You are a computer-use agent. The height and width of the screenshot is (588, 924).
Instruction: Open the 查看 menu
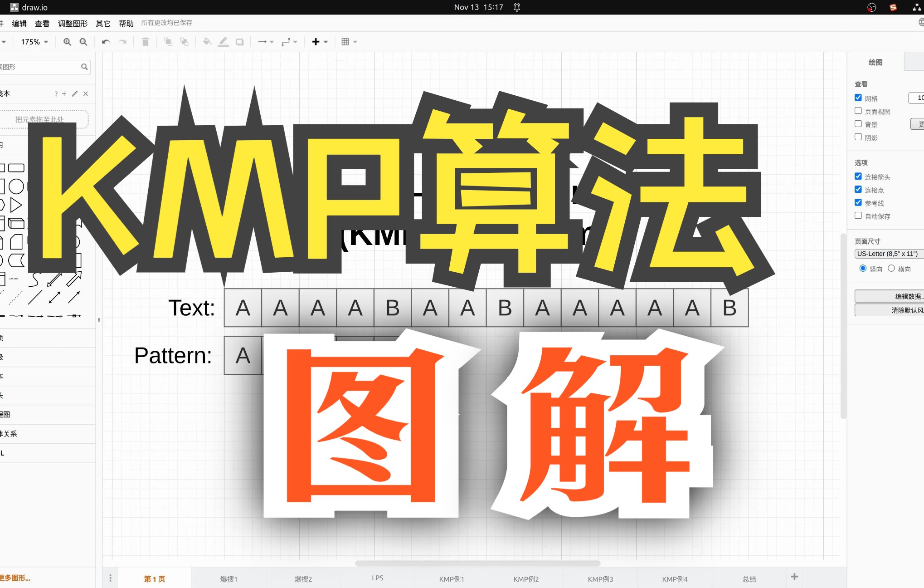tap(42, 23)
